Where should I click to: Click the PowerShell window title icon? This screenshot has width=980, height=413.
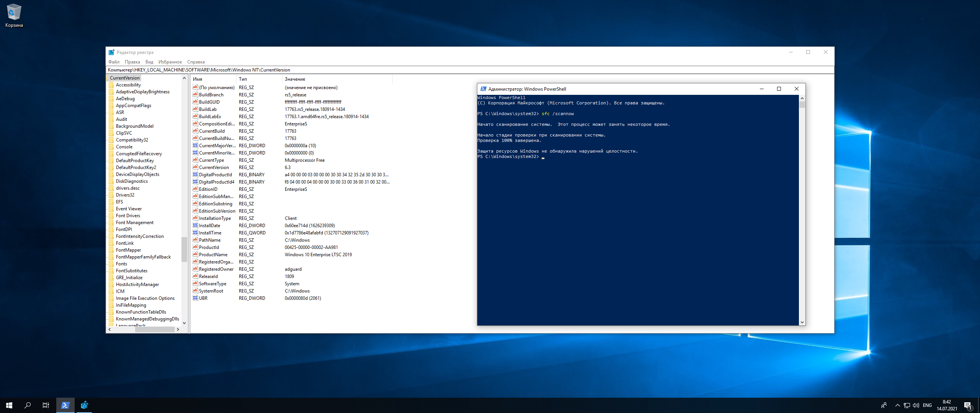483,89
